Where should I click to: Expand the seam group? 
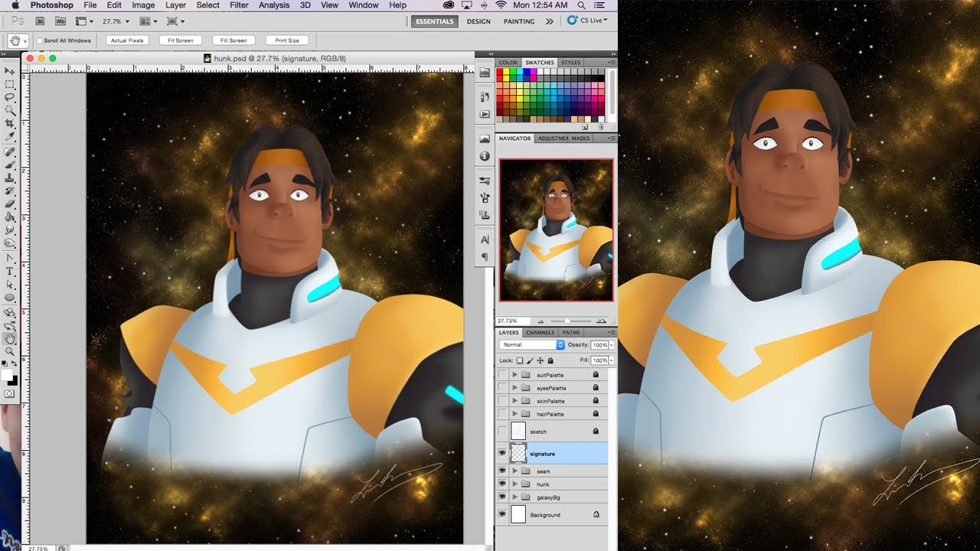coord(514,471)
